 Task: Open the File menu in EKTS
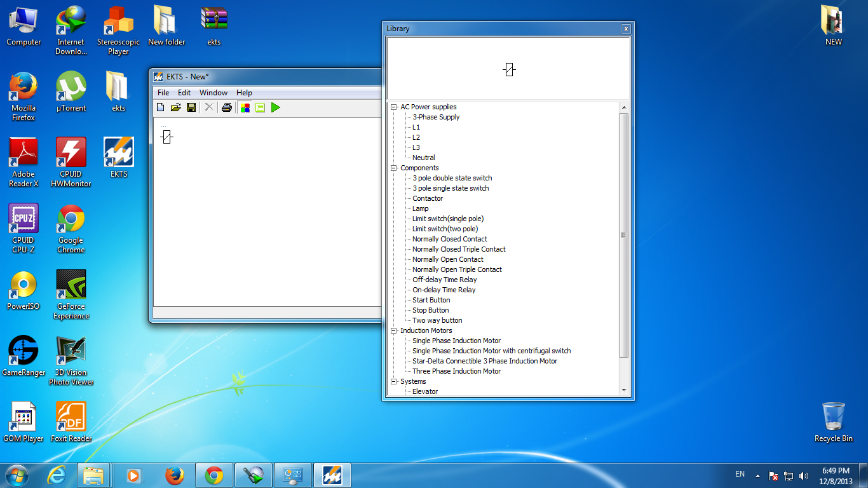coord(163,93)
